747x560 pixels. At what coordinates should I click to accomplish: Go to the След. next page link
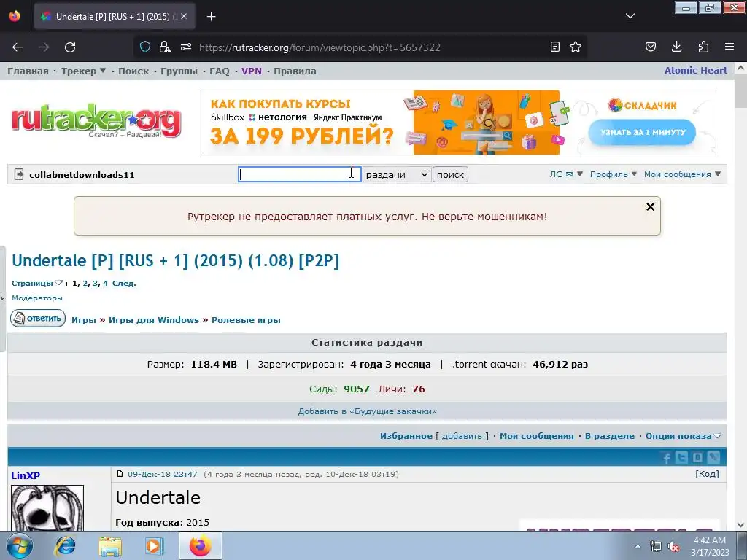coord(124,283)
